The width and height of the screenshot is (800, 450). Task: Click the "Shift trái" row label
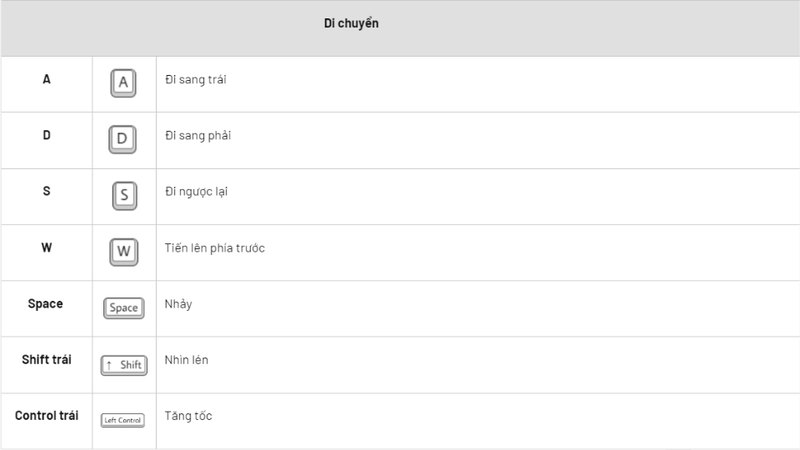coord(46,359)
